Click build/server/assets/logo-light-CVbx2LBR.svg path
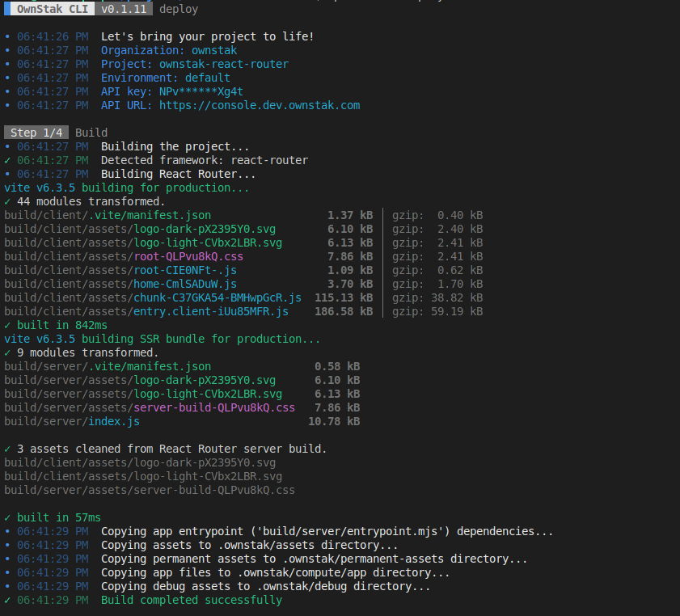The width and height of the screenshot is (680, 616). pos(143,394)
